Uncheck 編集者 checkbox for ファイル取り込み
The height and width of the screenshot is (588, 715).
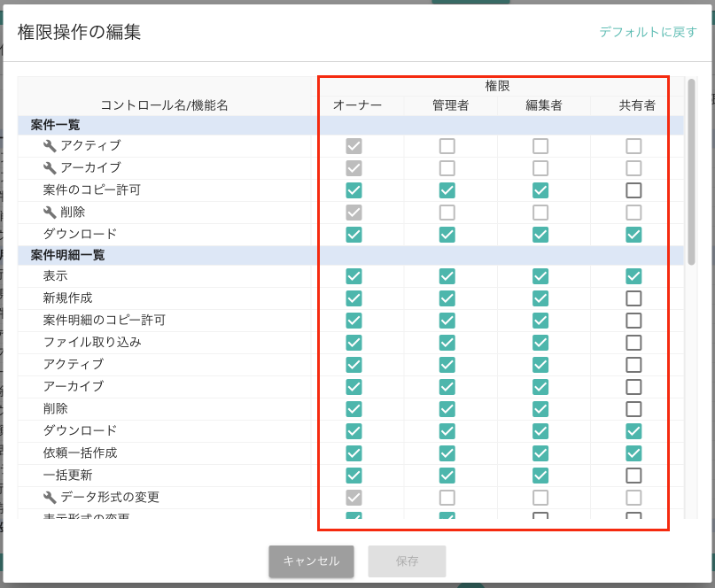540,343
